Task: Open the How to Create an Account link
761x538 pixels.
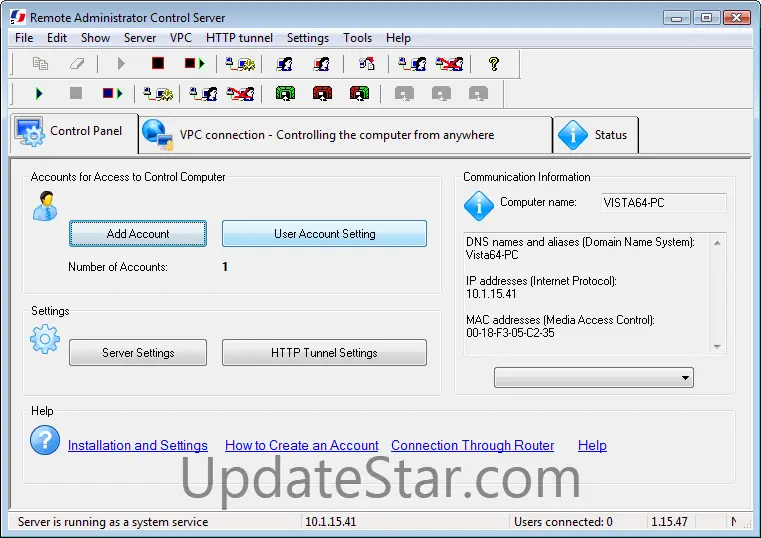Action: click(301, 445)
